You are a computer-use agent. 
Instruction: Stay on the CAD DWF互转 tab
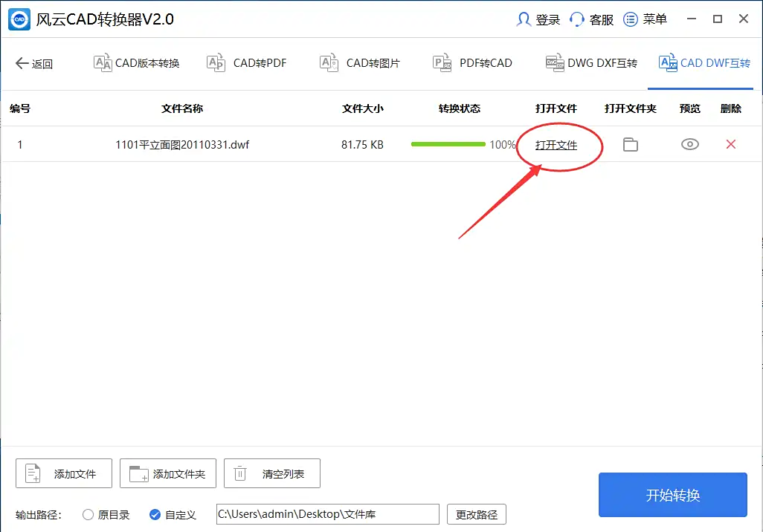(704, 63)
